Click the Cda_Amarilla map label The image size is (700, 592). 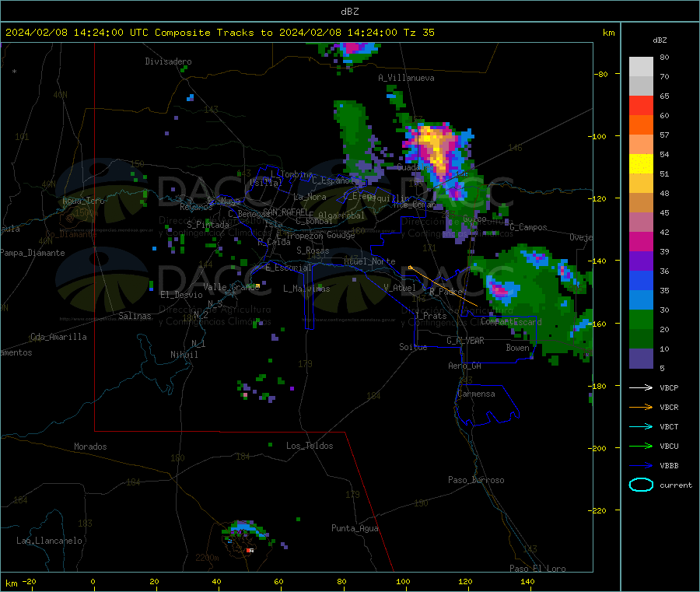pos(58,337)
